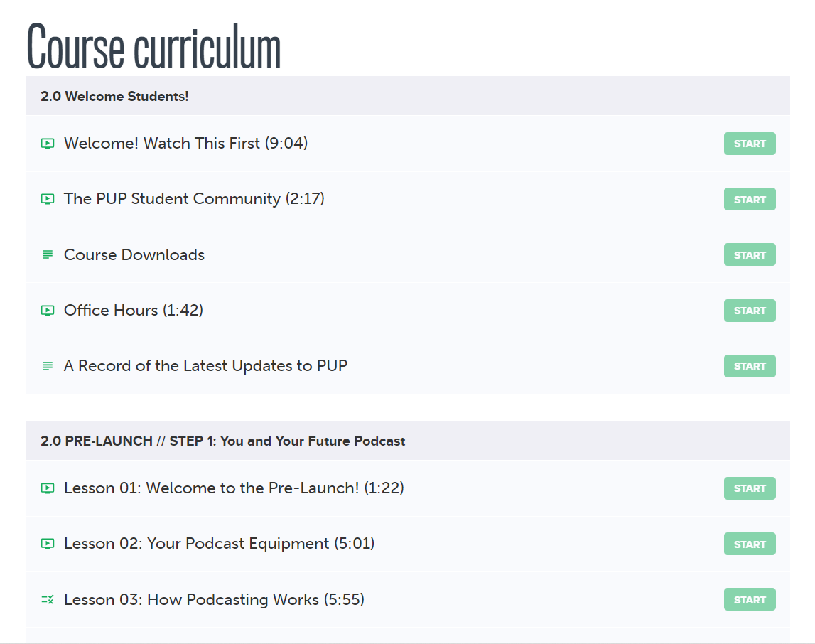
Task: Click text icon beside A Record of the Latest Updates
Action: coord(48,367)
